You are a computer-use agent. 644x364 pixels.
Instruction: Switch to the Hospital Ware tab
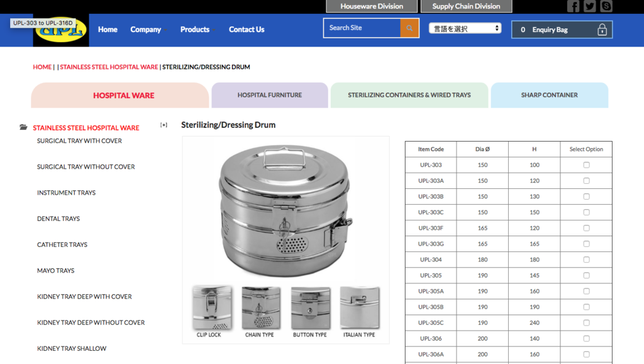[x=120, y=95]
